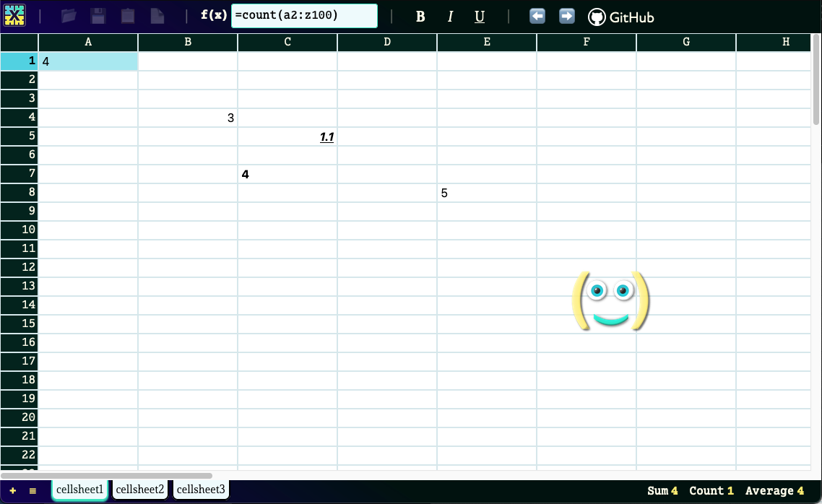Image resolution: width=822 pixels, height=504 pixels.
Task: Select column C header
Action: pyautogui.click(x=287, y=43)
